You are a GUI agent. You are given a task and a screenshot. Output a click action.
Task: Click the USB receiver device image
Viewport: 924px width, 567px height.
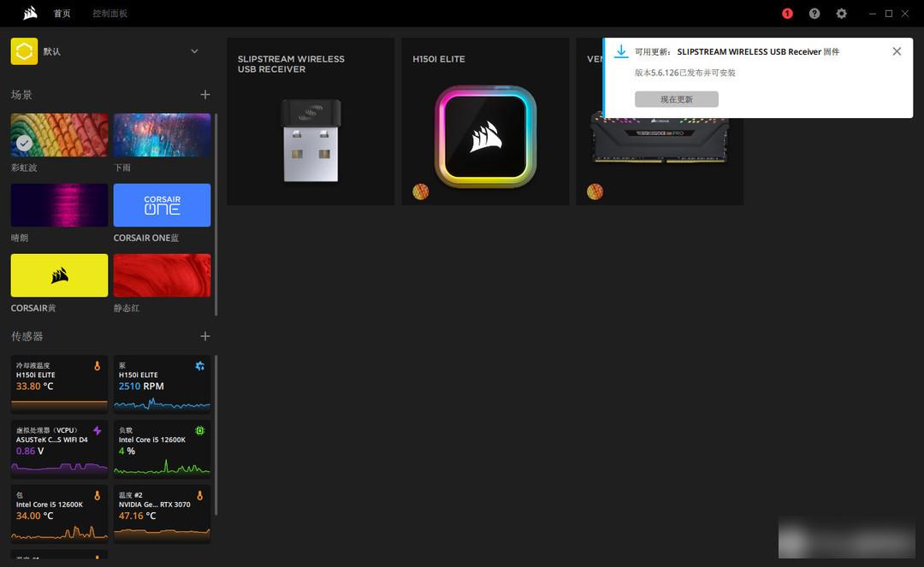pyautogui.click(x=311, y=140)
